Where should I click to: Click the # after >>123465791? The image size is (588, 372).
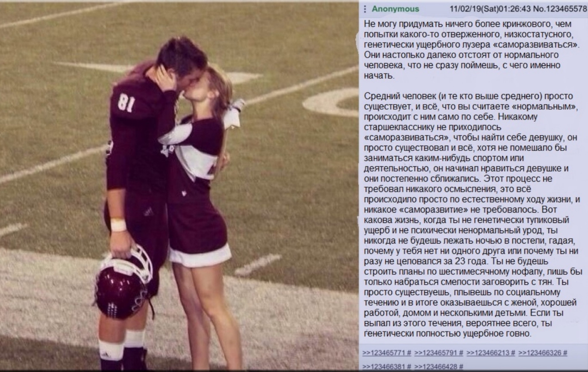461,353
